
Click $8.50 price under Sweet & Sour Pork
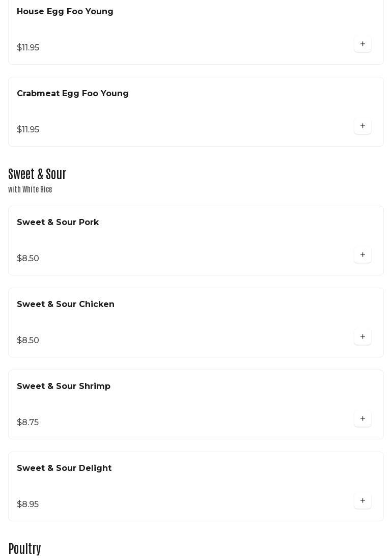point(28,259)
